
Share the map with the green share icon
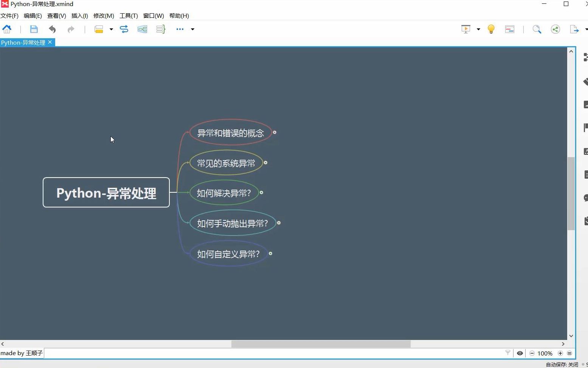[555, 29]
